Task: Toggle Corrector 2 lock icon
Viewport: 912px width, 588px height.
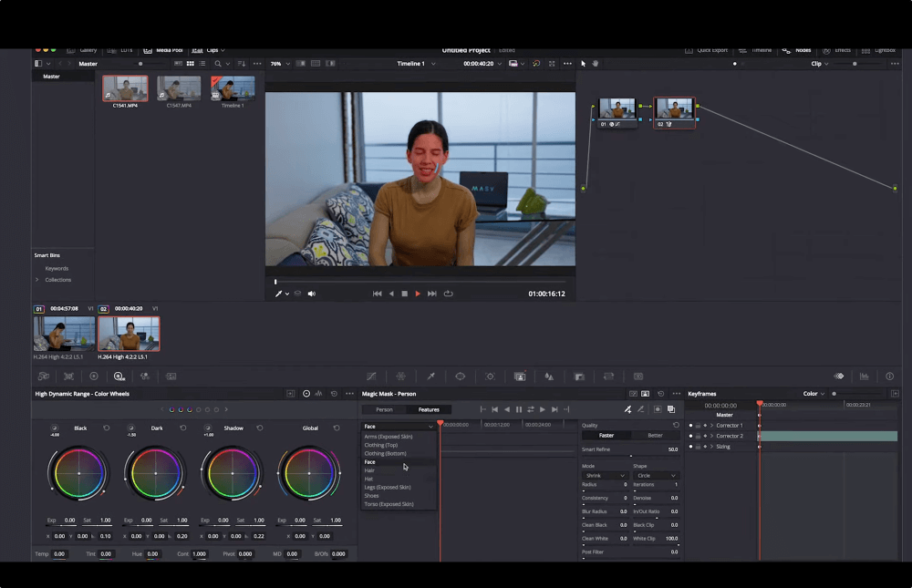Action: click(x=698, y=436)
